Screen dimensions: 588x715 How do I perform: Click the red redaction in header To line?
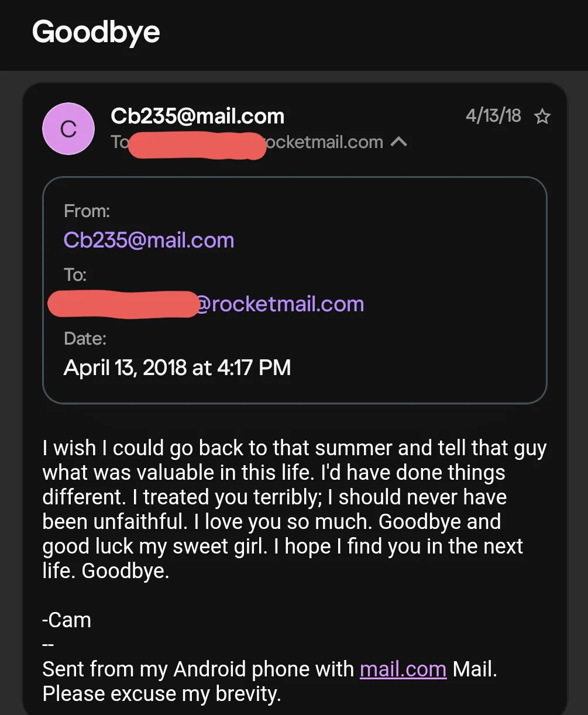tap(196, 145)
